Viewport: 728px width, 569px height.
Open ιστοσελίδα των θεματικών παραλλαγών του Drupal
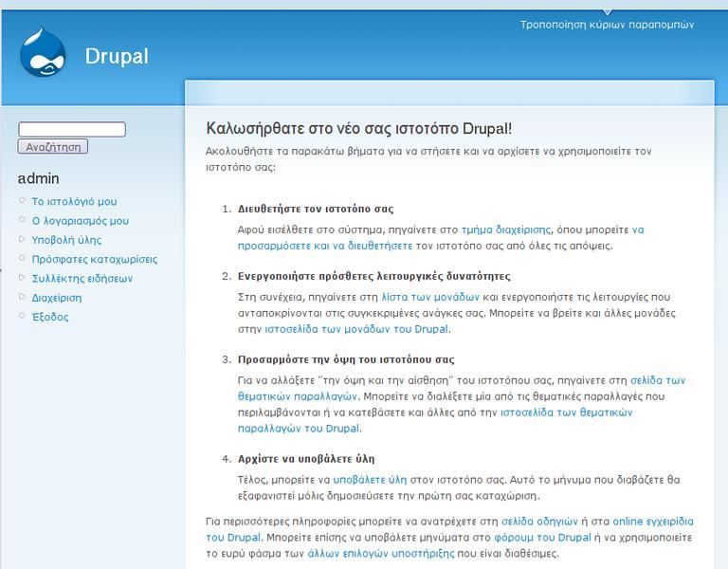point(567,413)
